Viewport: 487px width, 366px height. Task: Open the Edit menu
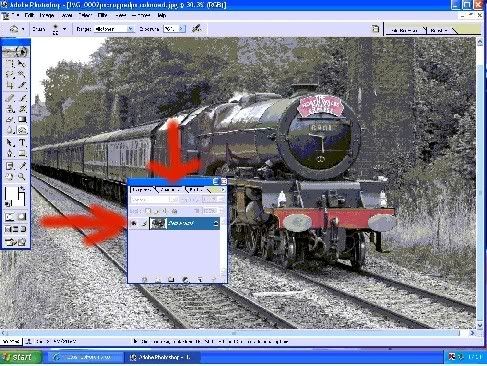(x=29, y=15)
